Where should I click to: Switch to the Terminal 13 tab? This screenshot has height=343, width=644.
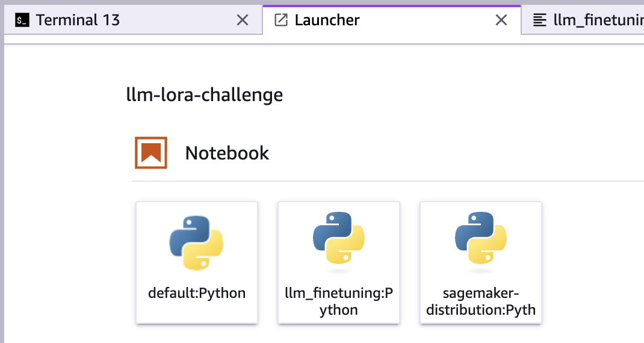[132, 20]
